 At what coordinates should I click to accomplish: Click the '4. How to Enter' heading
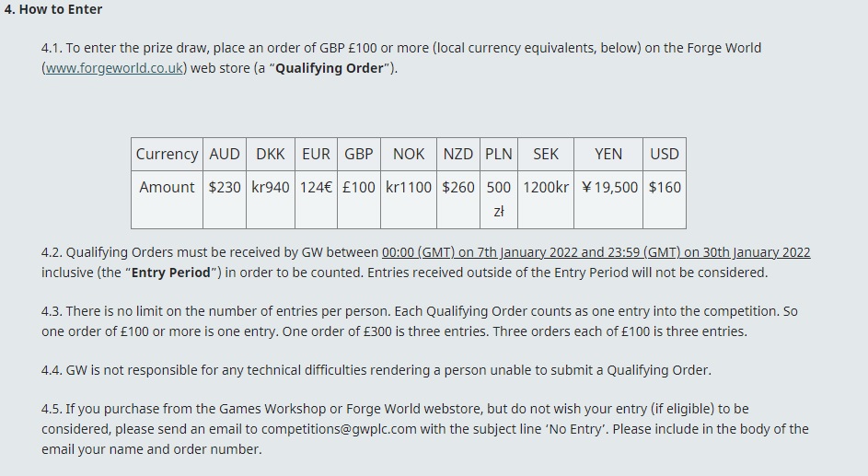(x=53, y=9)
